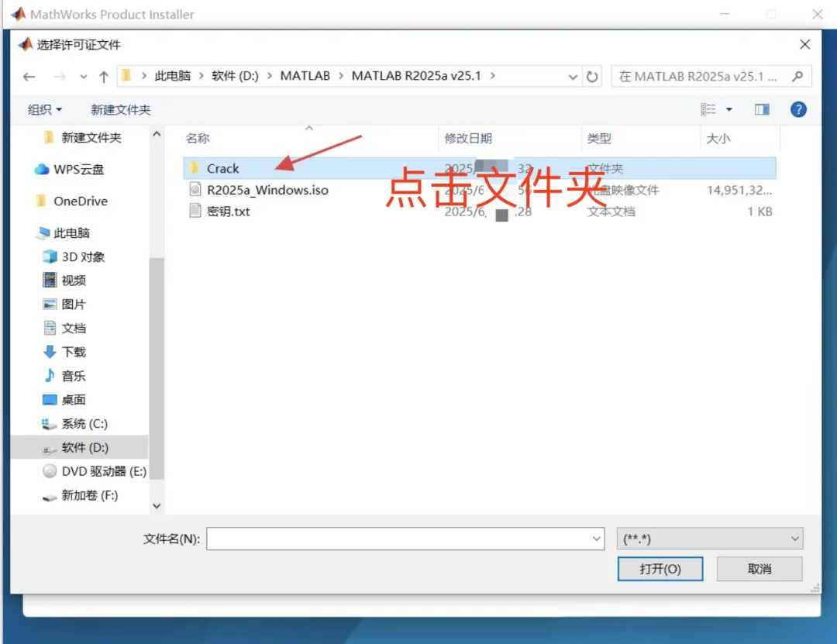Click the 取消 button
837x644 pixels.
[x=759, y=569]
